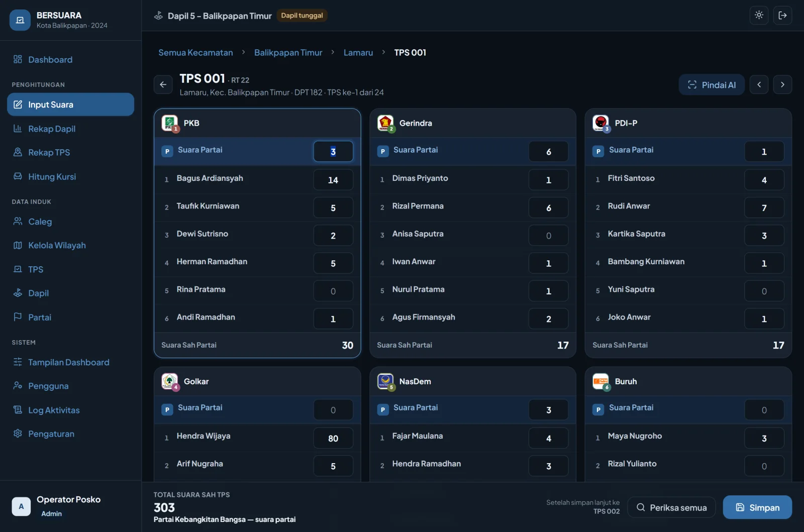Viewport: 804px width, 532px height.
Task: Click the Periksa semua button
Action: pyautogui.click(x=671, y=507)
